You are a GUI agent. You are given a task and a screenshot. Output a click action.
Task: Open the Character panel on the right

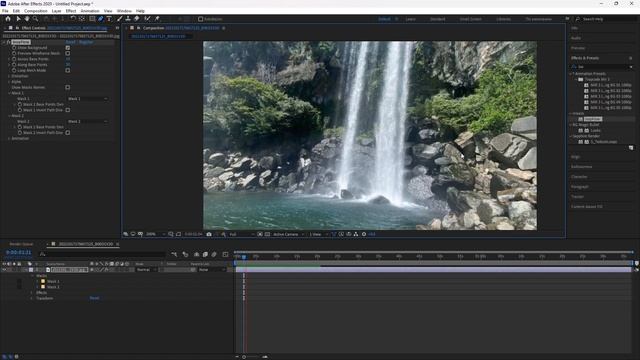[579, 177]
